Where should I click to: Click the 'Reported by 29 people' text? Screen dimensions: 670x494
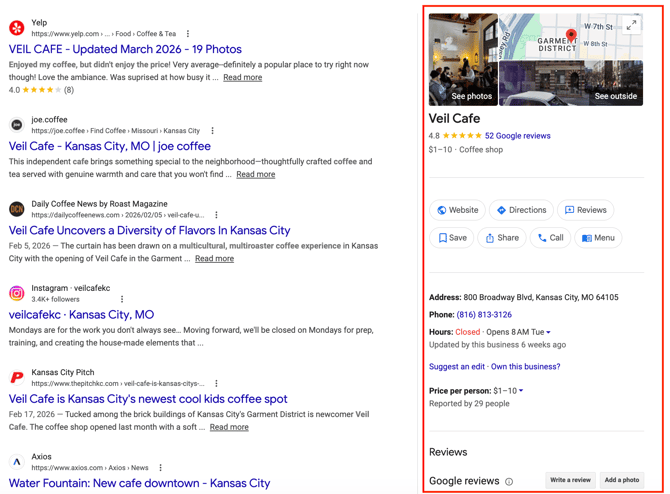point(469,403)
